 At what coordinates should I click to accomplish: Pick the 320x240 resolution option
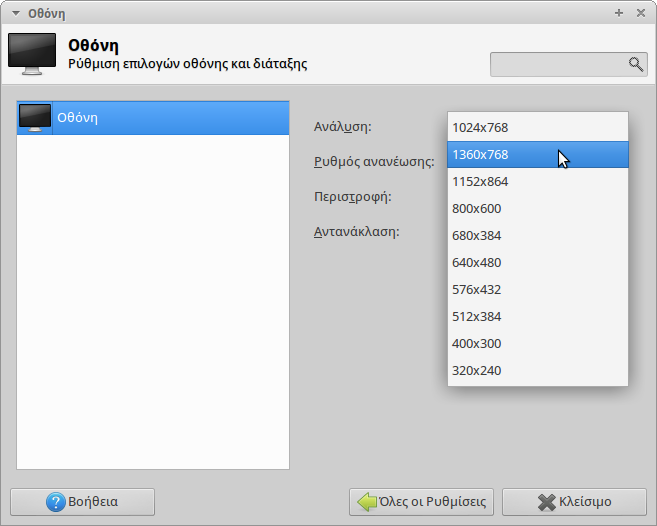538,371
